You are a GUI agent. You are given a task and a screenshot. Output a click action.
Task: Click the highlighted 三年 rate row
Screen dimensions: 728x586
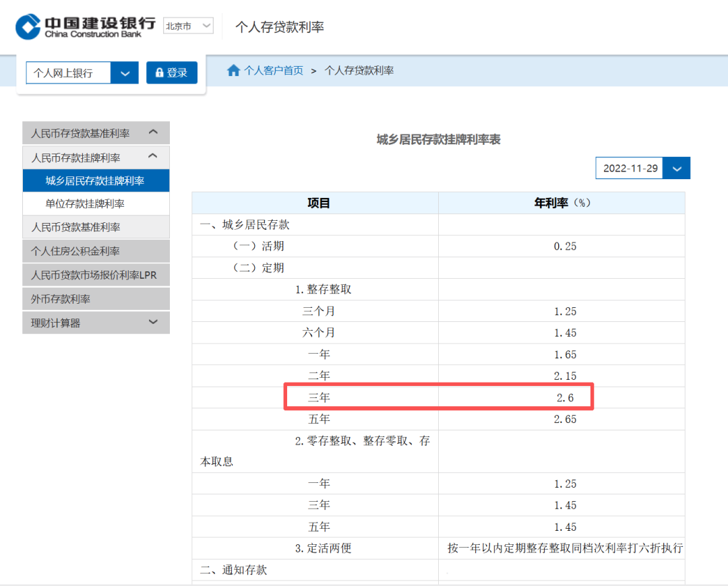(438, 397)
